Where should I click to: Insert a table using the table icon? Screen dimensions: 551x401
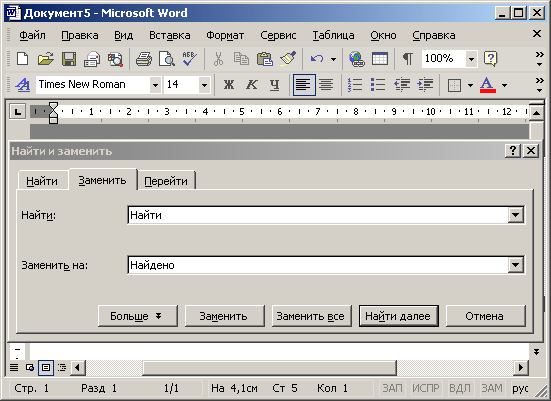coord(380,59)
